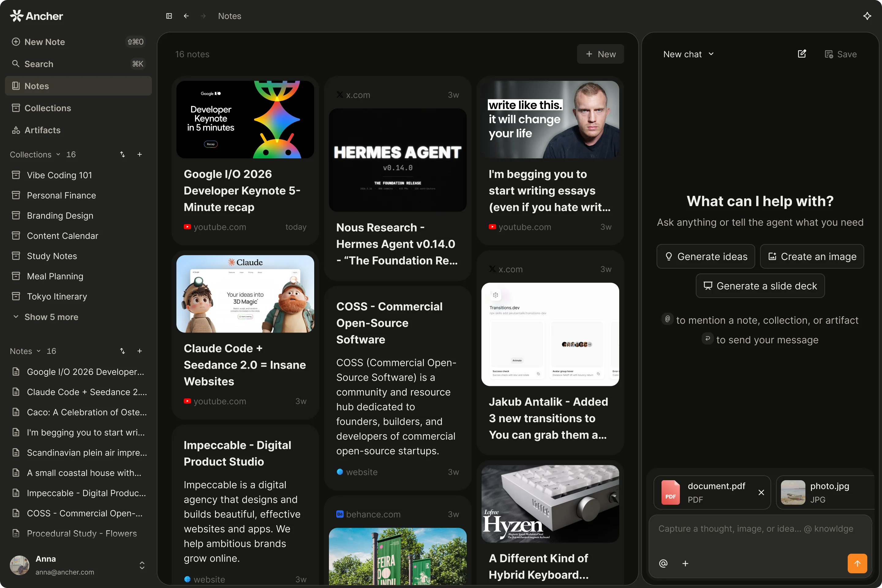Collapse the Notes section chevron
The height and width of the screenshot is (588, 882).
click(39, 351)
